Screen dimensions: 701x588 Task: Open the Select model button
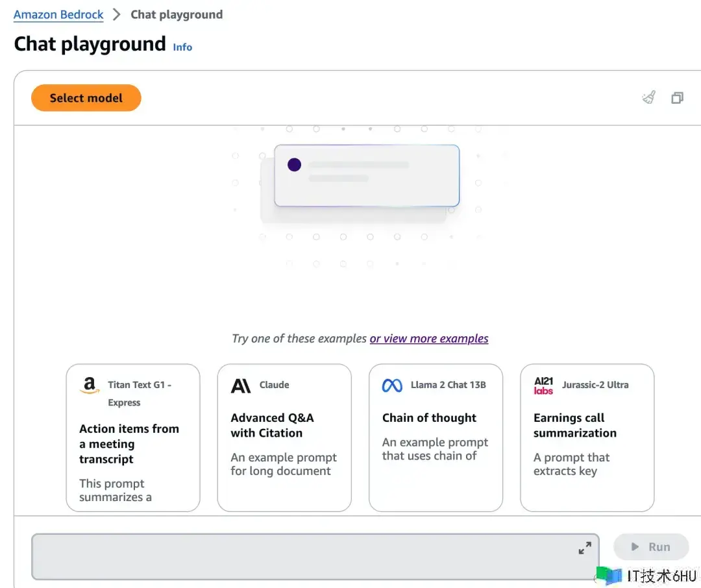pyautogui.click(x=86, y=98)
